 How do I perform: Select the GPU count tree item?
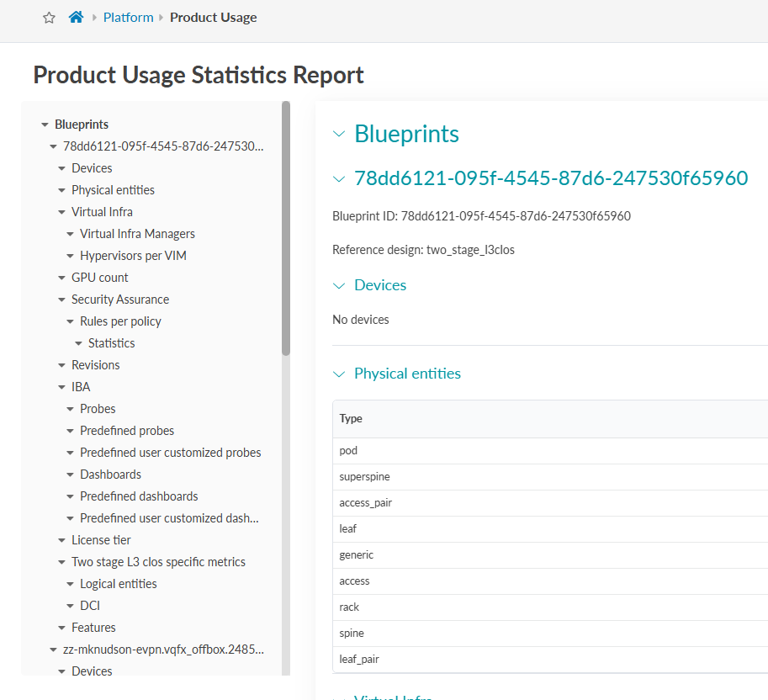[98, 277]
